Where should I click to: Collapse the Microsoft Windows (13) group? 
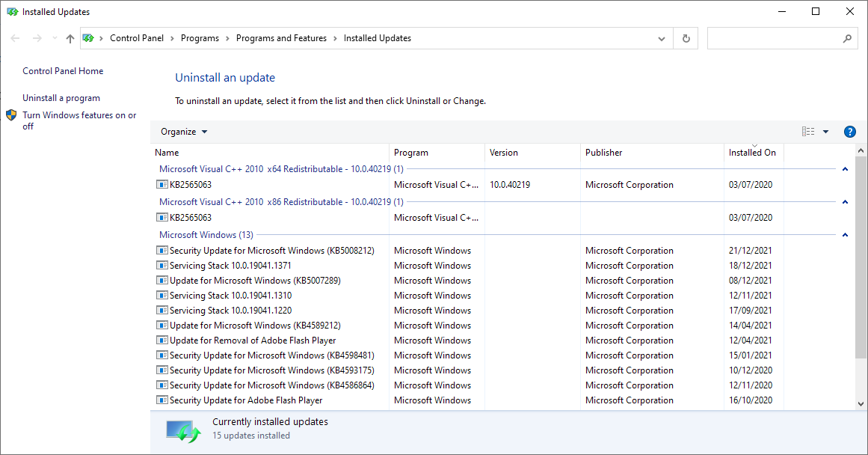(846, 235)
